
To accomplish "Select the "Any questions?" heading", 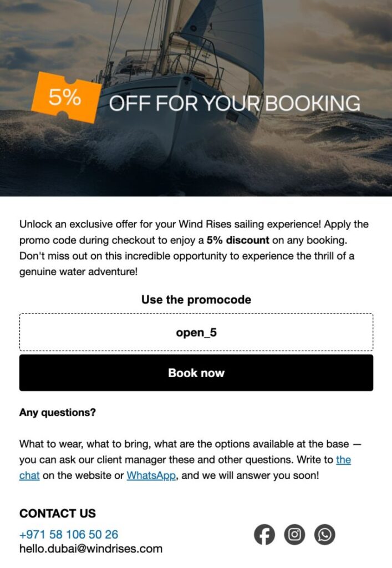I will point(58,413).
